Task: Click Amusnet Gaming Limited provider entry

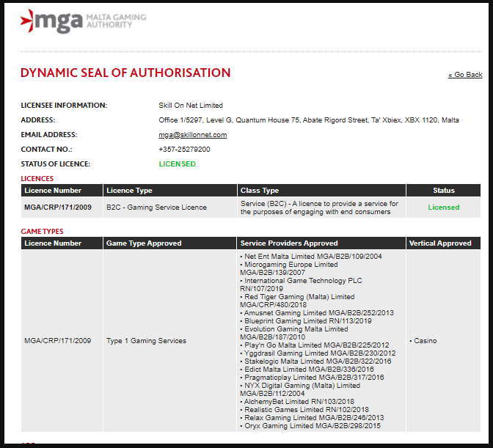Action: coord(317,313)
